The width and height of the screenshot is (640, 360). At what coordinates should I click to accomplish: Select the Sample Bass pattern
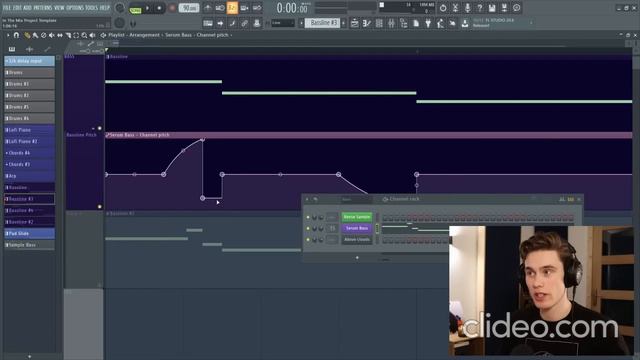tap(29, 245)
